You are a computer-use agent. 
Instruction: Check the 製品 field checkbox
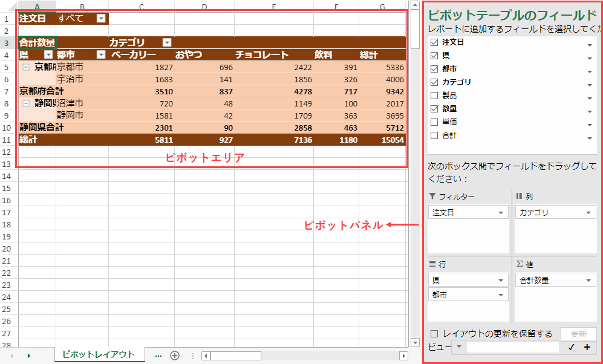click(434, 96)
